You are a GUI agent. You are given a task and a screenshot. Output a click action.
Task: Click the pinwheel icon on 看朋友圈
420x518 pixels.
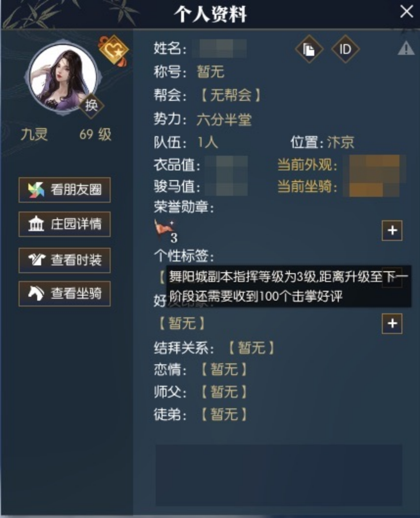(x=36, y=190)
